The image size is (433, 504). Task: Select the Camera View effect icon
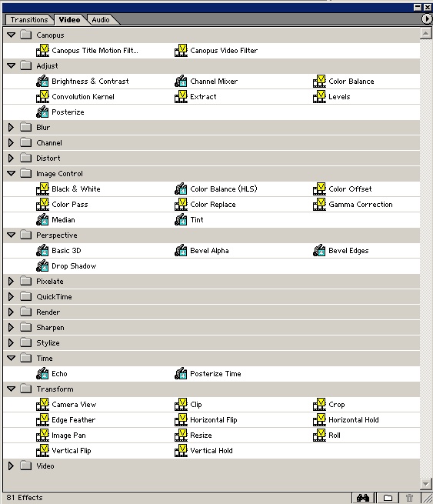(42, 405)
